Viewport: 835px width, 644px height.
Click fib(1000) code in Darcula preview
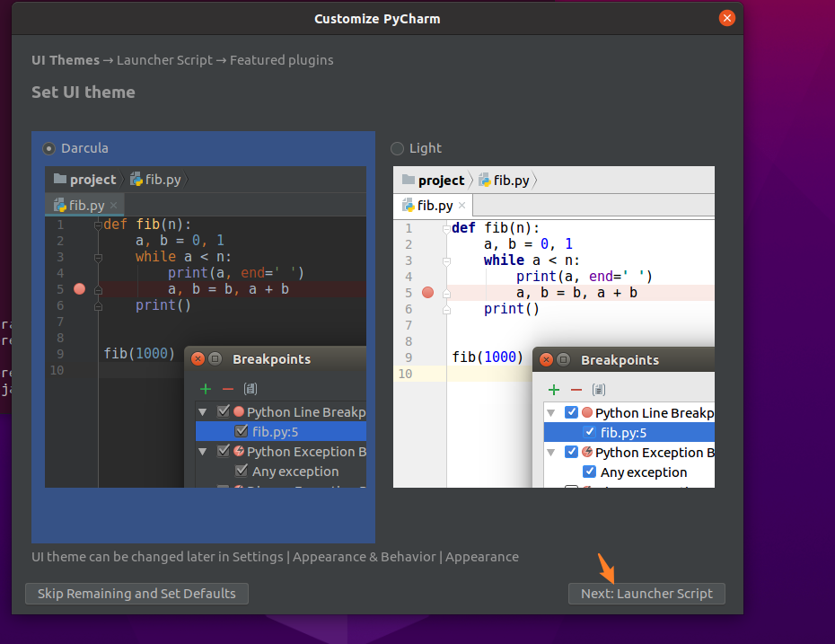139,354
